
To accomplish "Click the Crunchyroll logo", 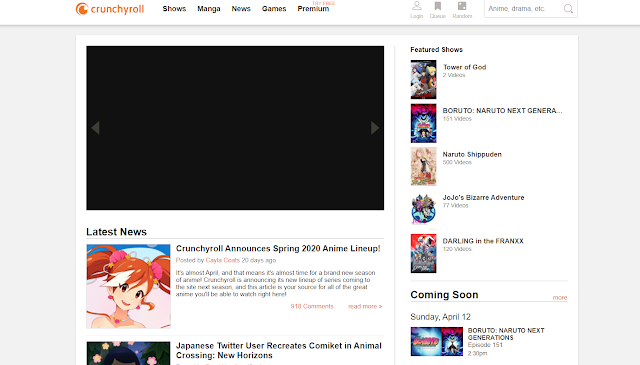I will [x=110, y=9].
